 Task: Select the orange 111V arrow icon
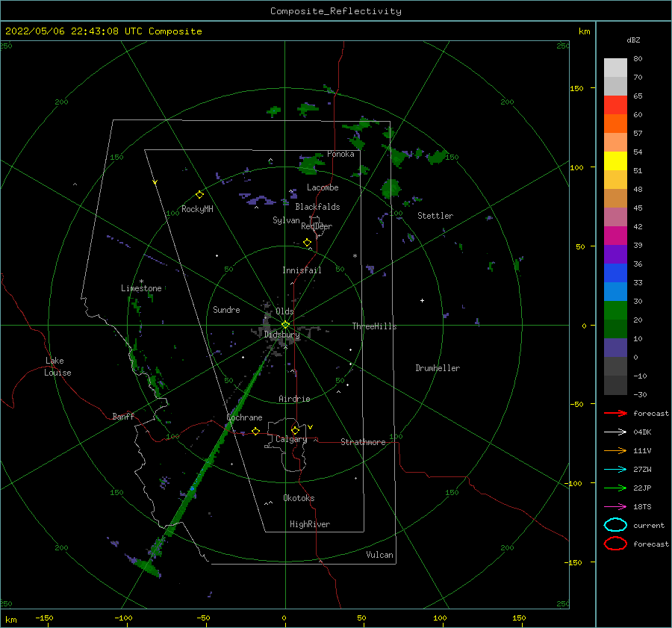[615, 450]
